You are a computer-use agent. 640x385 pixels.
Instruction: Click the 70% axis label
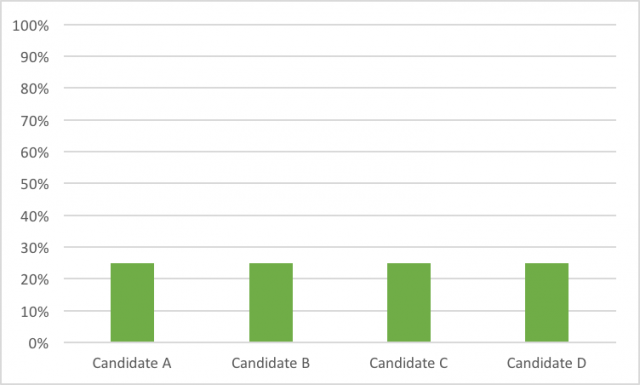(x=35, y=121)
